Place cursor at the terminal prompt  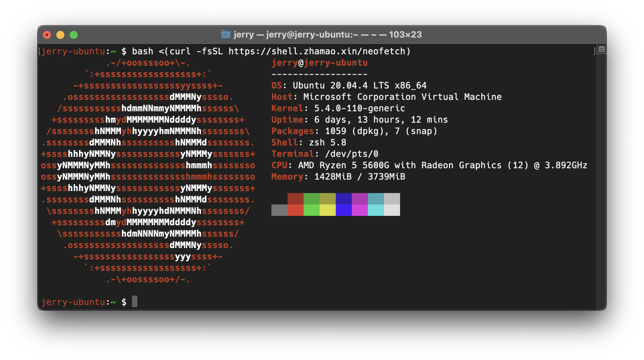[x=135, y=301]
